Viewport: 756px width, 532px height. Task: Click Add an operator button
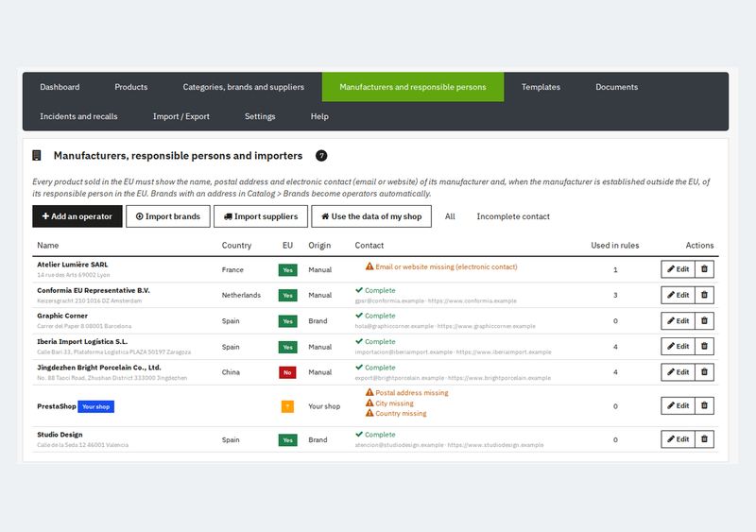pyautogui.click(x=77, y=216)
